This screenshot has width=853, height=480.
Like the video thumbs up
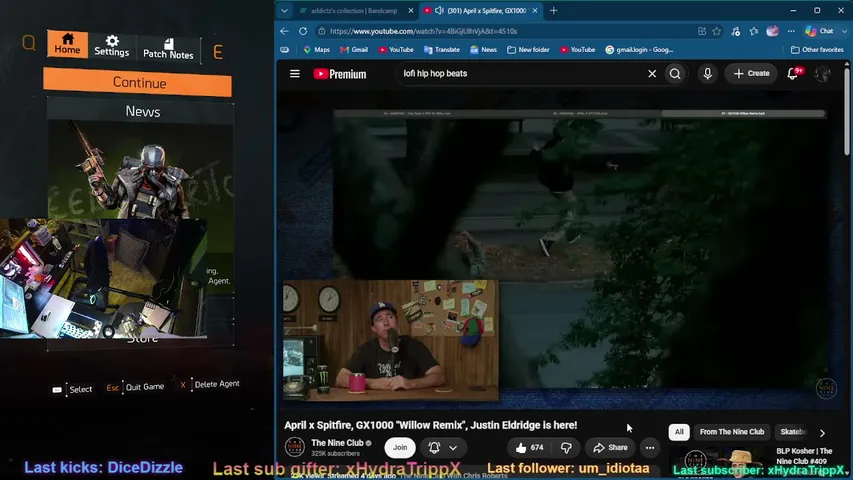click(x=529, y=447)
